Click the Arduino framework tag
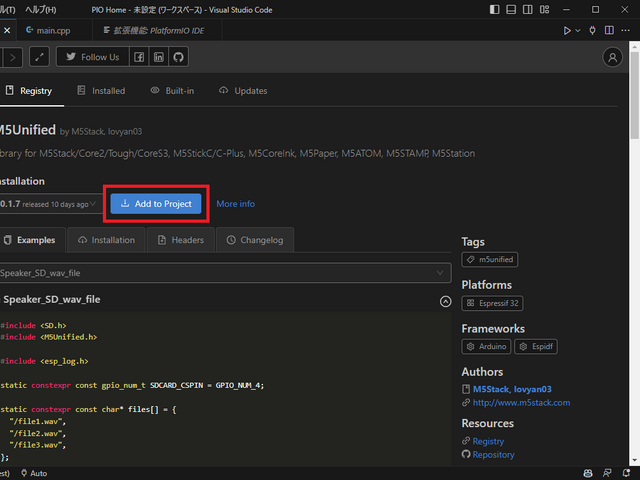Viewport: 640px width, 480px height. tap(486, 347)
